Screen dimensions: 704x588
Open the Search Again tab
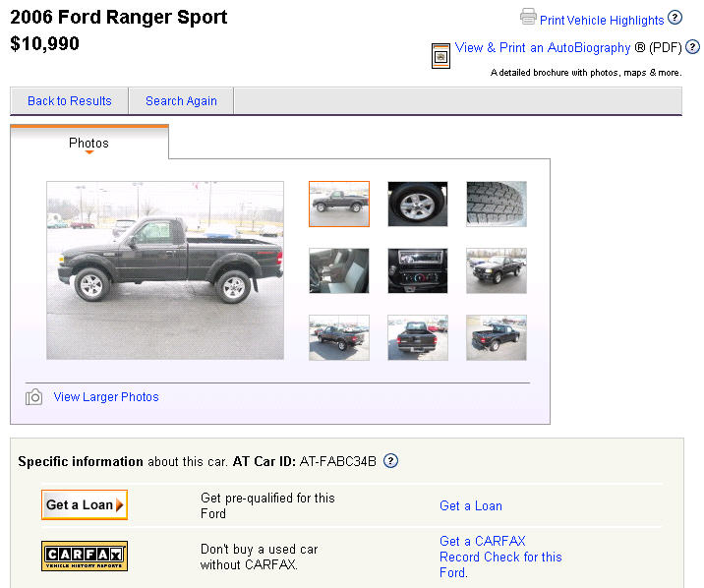pos(181,101)
